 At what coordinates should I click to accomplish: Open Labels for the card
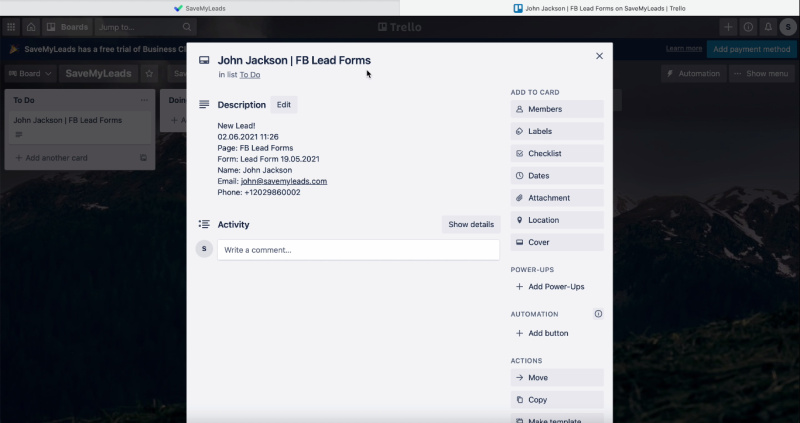click(x=557, y=131)
